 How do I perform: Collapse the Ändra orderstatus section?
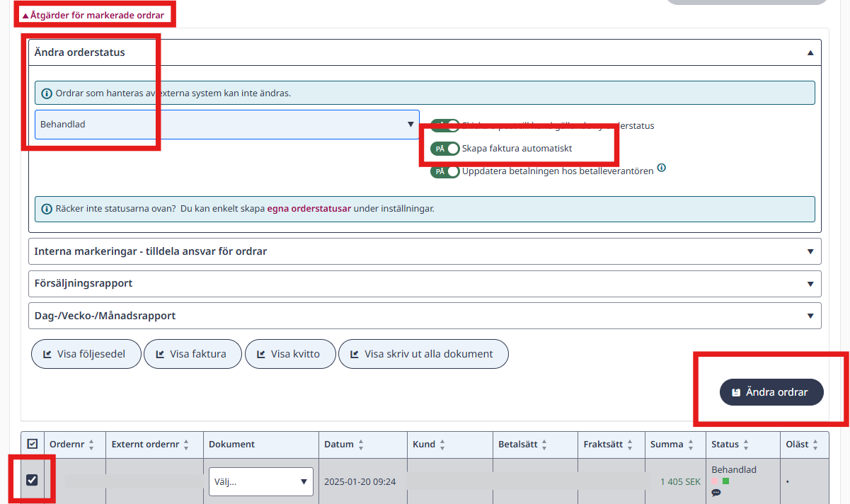pyautogui.click(x=425, y=52)
